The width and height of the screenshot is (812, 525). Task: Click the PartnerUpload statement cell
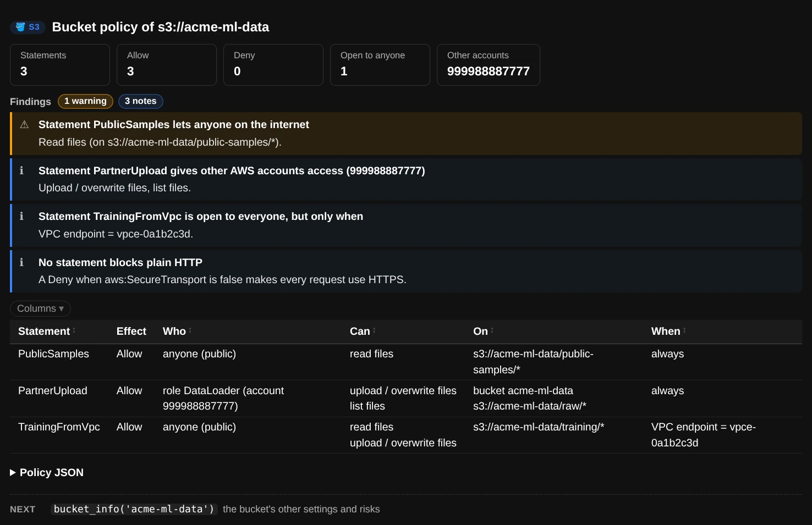click(x=53, y=391)
